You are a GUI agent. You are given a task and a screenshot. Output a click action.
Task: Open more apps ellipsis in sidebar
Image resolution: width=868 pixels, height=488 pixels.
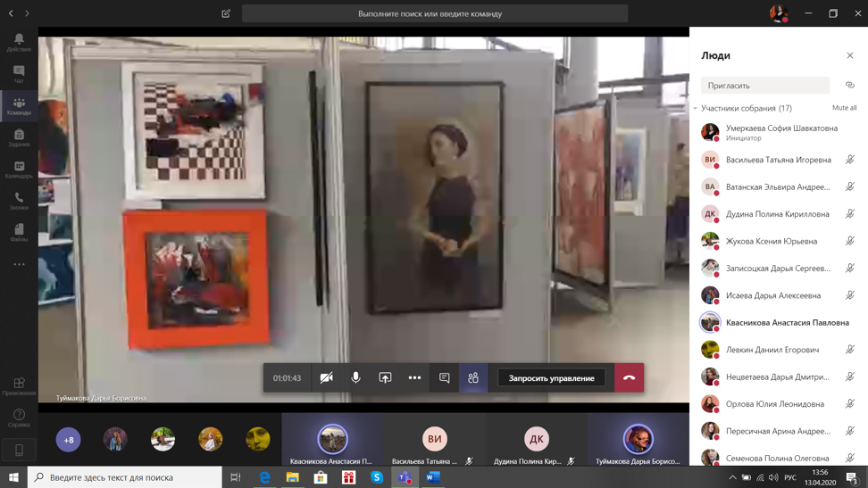pyautogui.click(x=19, y=264)
